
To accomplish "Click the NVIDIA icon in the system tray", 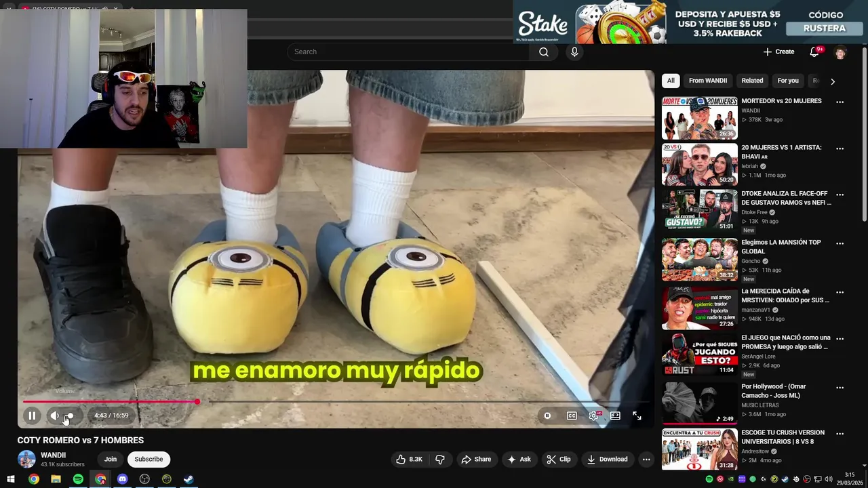I will [x=731, y=479].
